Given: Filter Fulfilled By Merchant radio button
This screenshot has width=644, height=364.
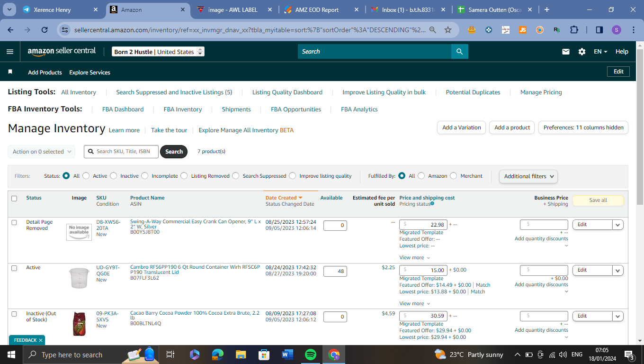Looking at the screenshot, I should click(x=453, y=176).
